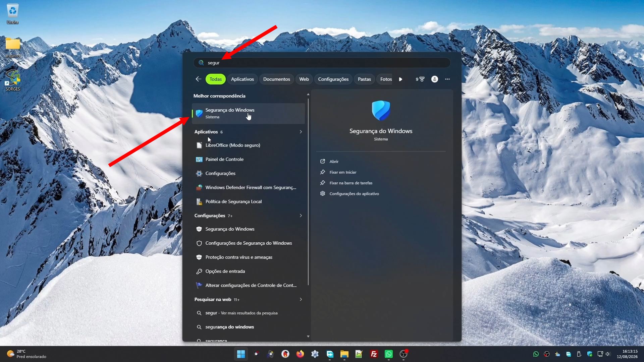The width and height of the screenshot is (644, 362).
Task: Click the large Segurança do Windows shield icon
Action: click(381, 110)
